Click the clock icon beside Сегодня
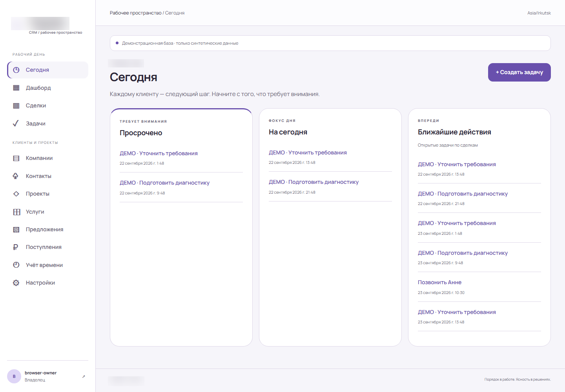565x392 pixels. [x=16, y=70]
